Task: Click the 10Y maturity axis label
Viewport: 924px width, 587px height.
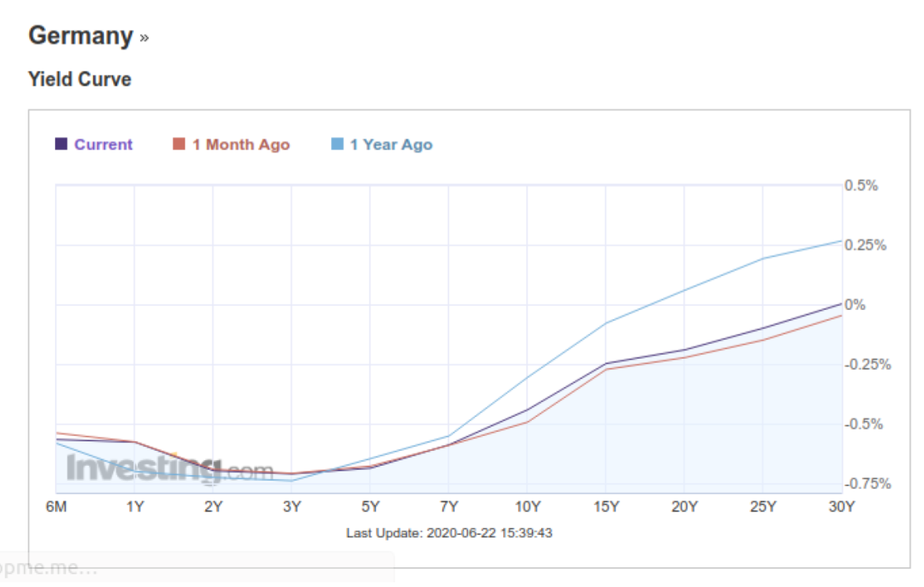Action: [x=527, y=507]
